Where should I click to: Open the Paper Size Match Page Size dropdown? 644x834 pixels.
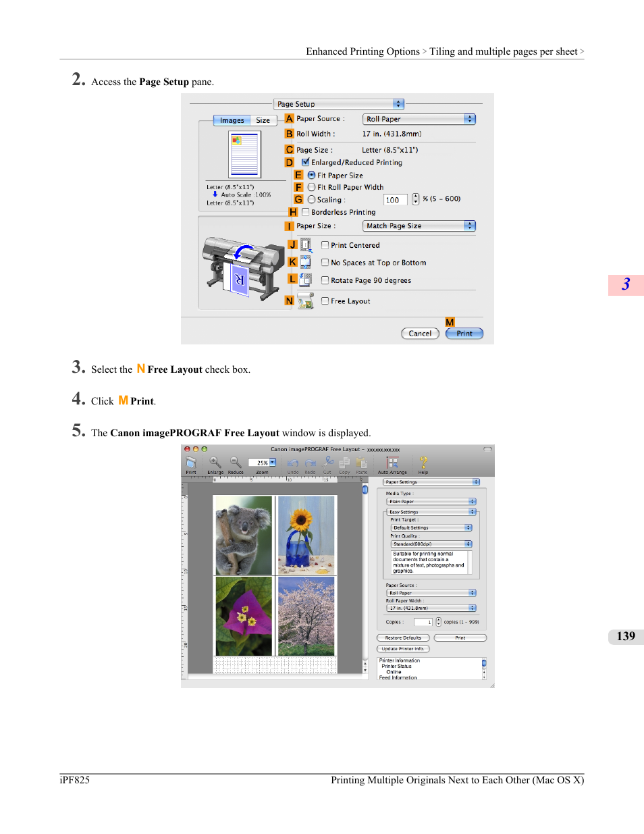coord(419,226)
